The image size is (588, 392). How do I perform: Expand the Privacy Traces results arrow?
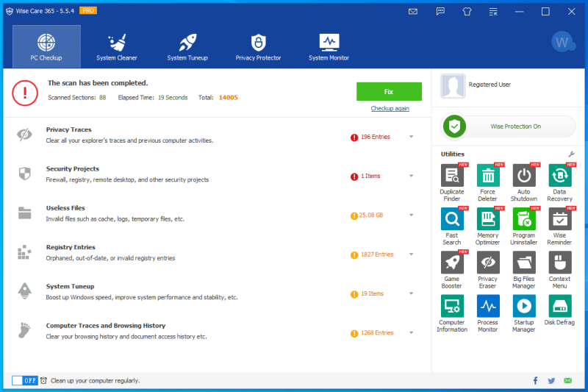(x=411, y=137)
